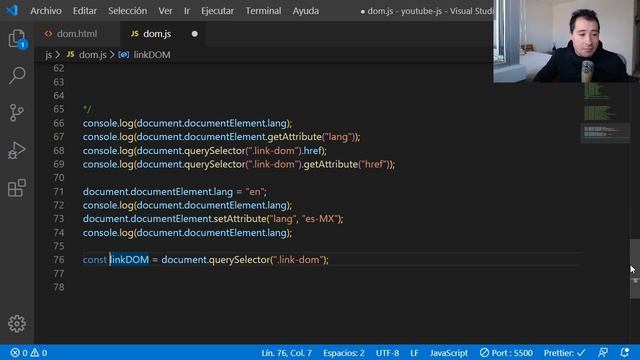Click the VS Code logo icon

coord(12,10)
